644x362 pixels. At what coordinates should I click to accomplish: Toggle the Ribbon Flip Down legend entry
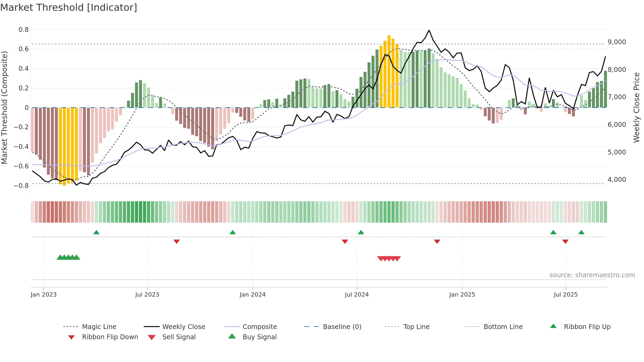tap(103, 337)
